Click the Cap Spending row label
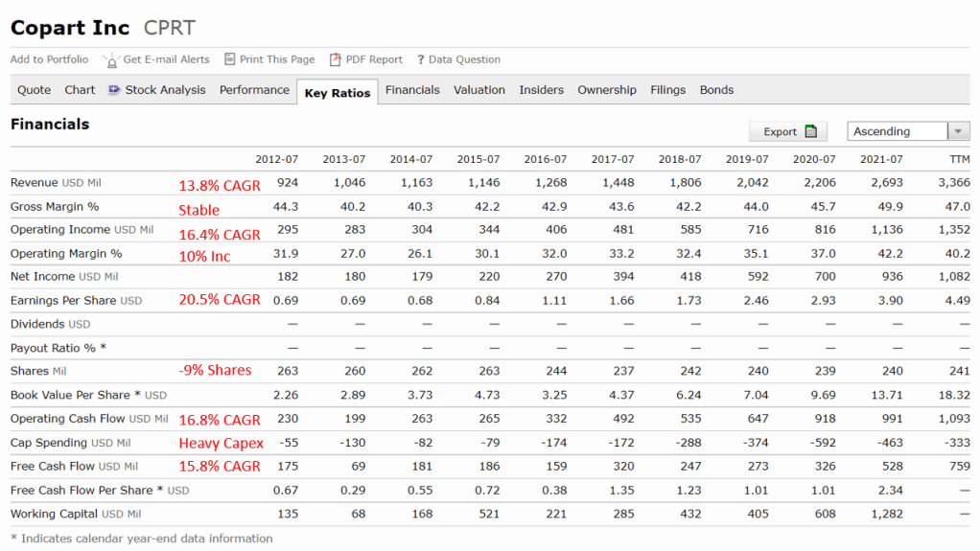Screen dimensions: 980x551 tap(71, 443)
